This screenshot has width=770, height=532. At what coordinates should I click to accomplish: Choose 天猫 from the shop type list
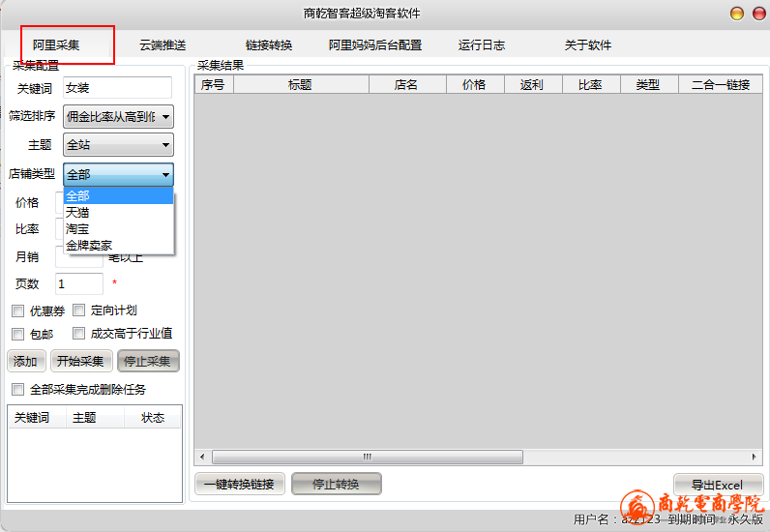[118, 212]
